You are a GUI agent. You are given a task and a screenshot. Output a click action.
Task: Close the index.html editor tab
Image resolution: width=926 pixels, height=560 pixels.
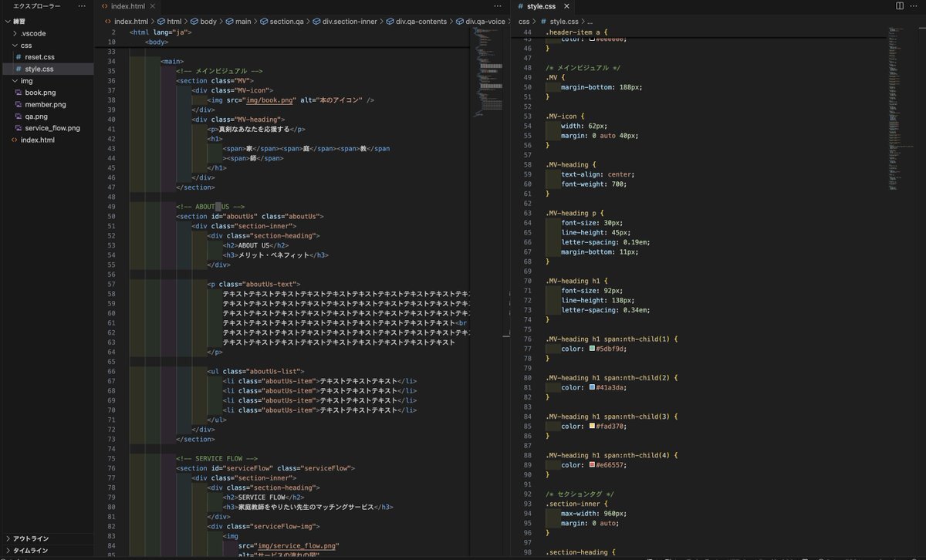154,6
